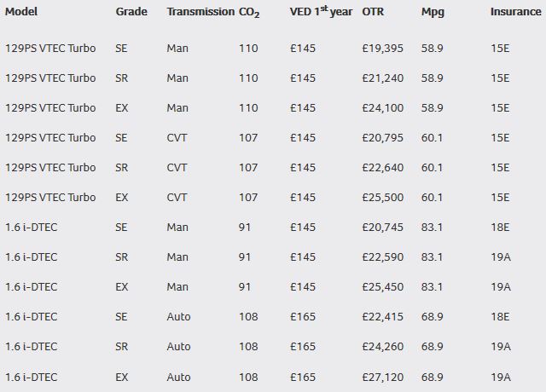546x392 pixels.
Task: Select the £20,745 price cell
Action: [x=384, y=228]
